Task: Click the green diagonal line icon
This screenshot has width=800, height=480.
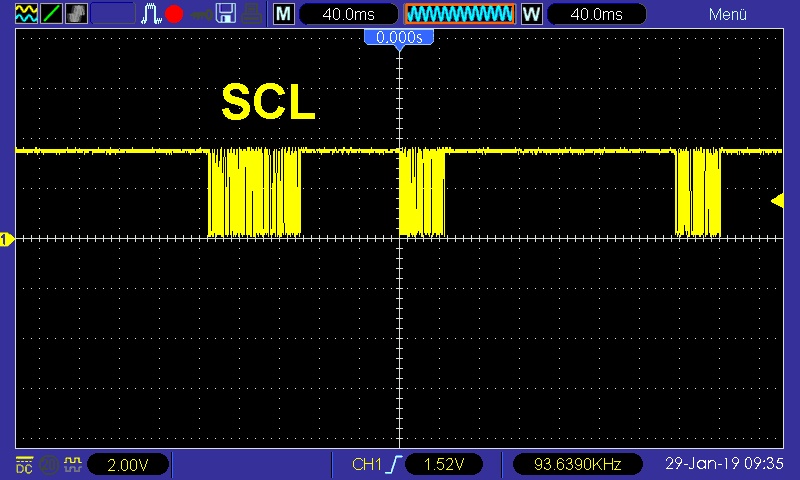Action: coord(52,14)
